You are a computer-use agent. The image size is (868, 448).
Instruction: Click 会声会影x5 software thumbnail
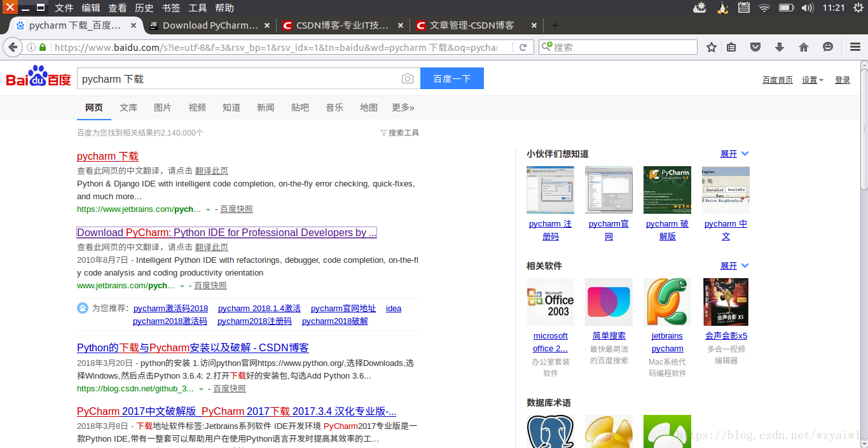pos(726,302)
